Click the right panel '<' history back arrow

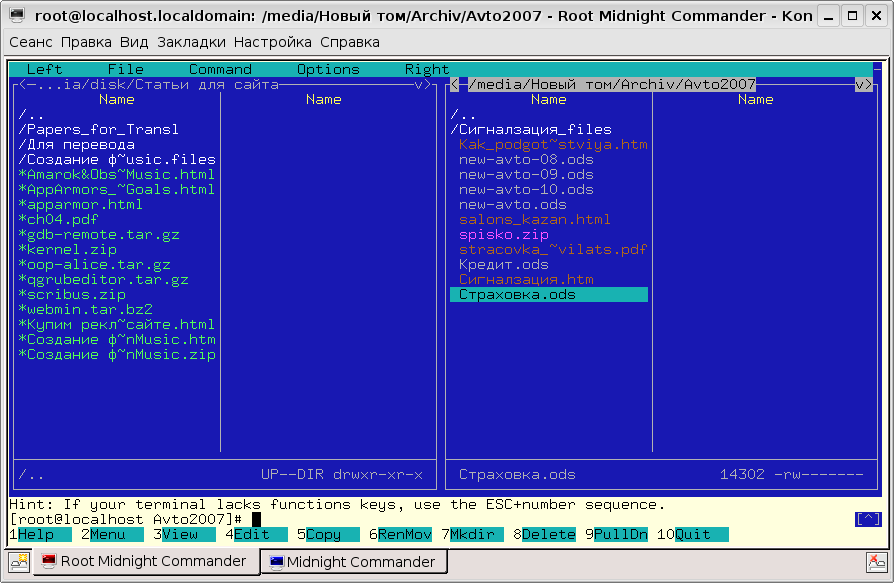[454, 84]
